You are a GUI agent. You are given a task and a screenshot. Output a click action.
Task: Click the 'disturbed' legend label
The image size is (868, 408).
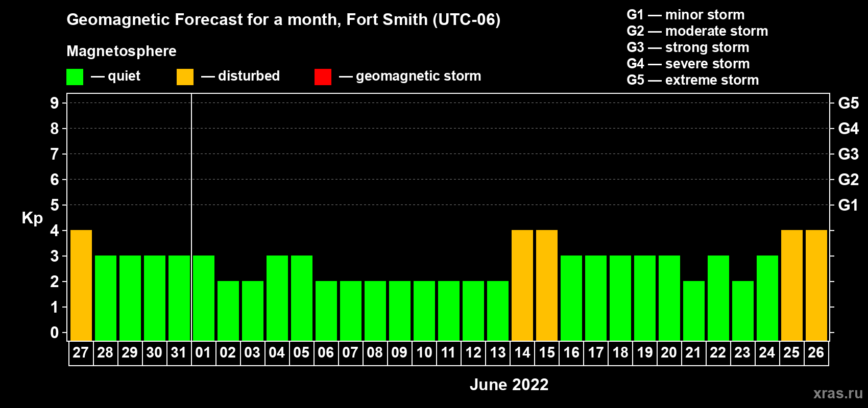click(249, 76)
